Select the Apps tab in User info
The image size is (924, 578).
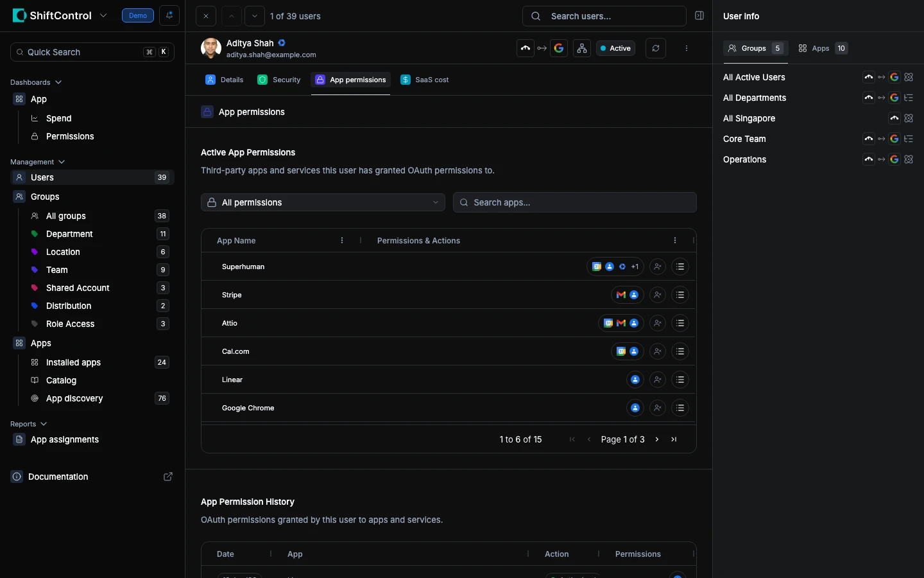coord(823,48)
